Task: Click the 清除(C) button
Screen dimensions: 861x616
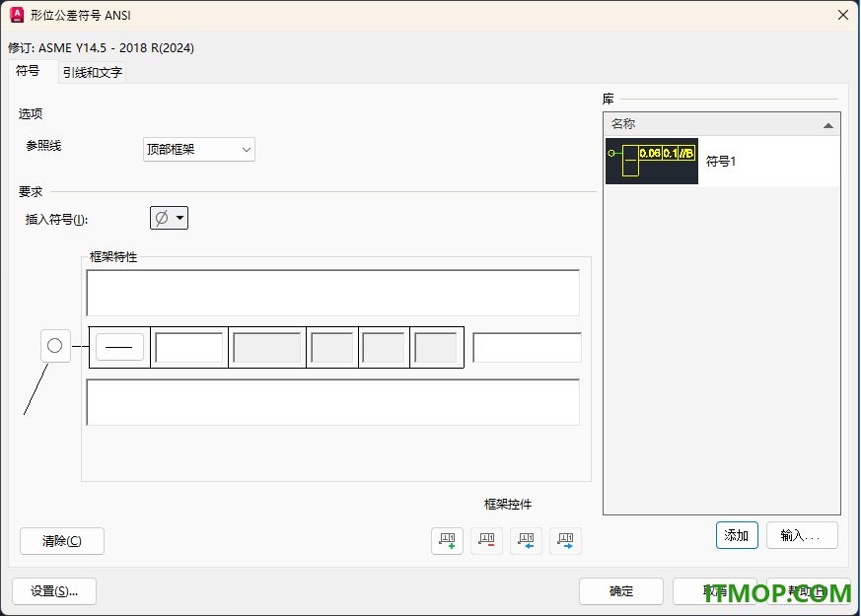Action: 62,541
